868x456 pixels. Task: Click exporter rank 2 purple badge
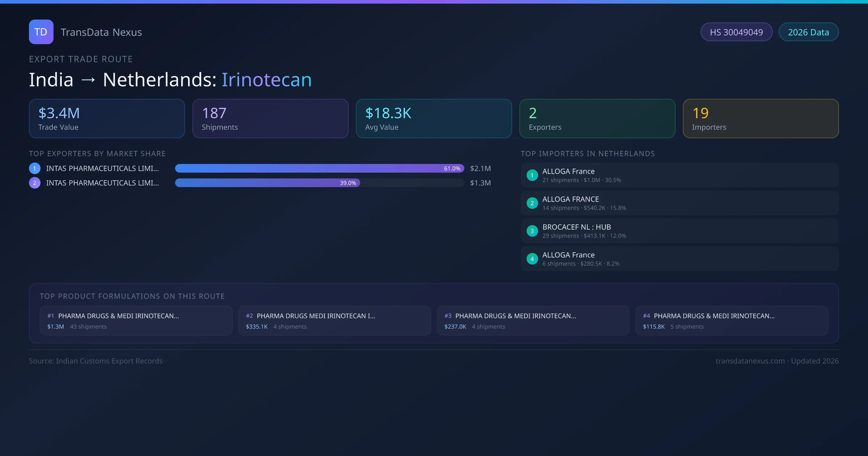[x=35, y=183]
